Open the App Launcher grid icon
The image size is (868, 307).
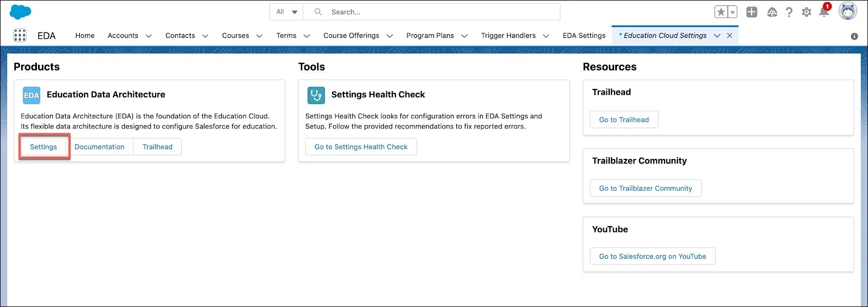pos(20,35)
